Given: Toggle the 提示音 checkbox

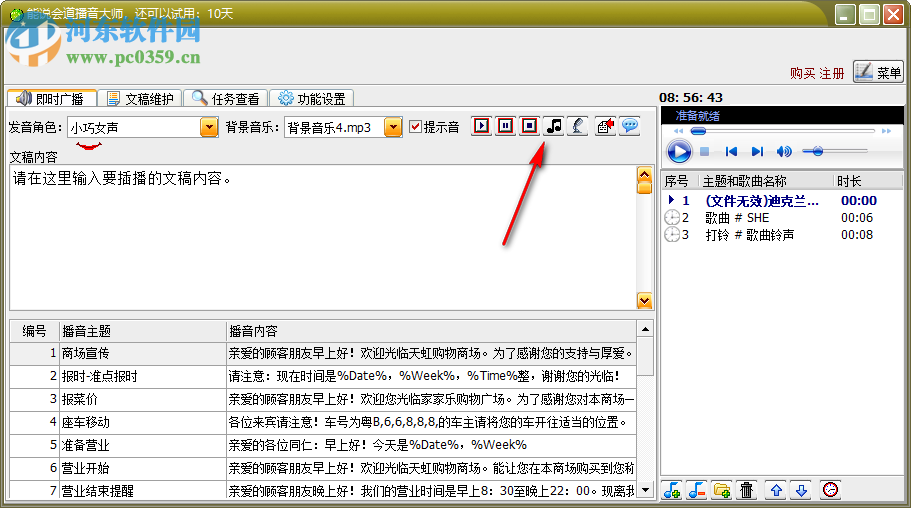Looking at the screenshot, I should tap(415, 127).
